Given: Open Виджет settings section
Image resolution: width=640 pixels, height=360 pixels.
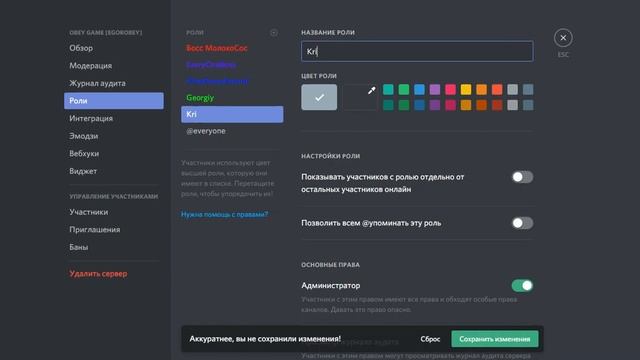Looking at the screenshot, I should point(113,171).
